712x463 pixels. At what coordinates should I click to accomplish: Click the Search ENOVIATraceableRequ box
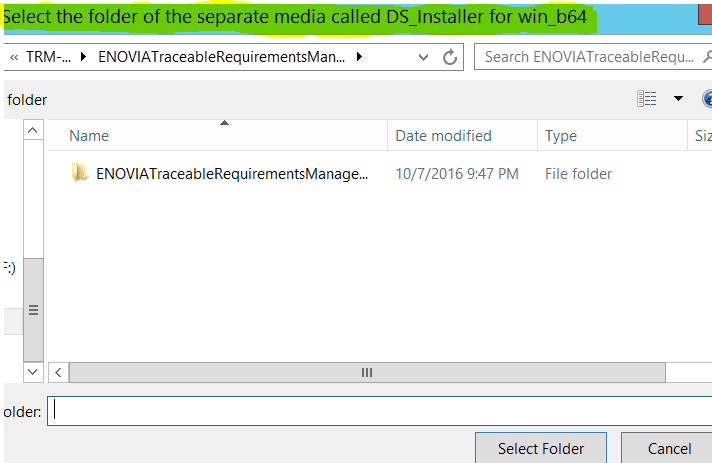pos(588,57)
